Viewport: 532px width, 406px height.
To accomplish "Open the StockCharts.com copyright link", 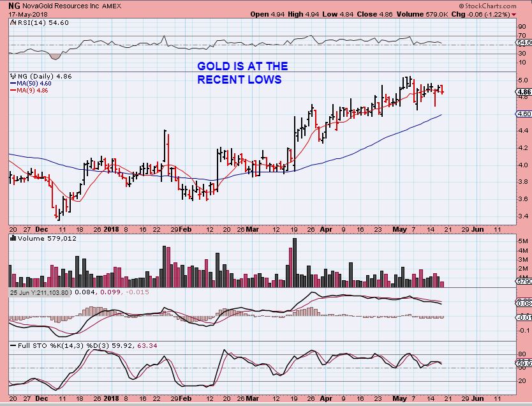I will [487, 6].
